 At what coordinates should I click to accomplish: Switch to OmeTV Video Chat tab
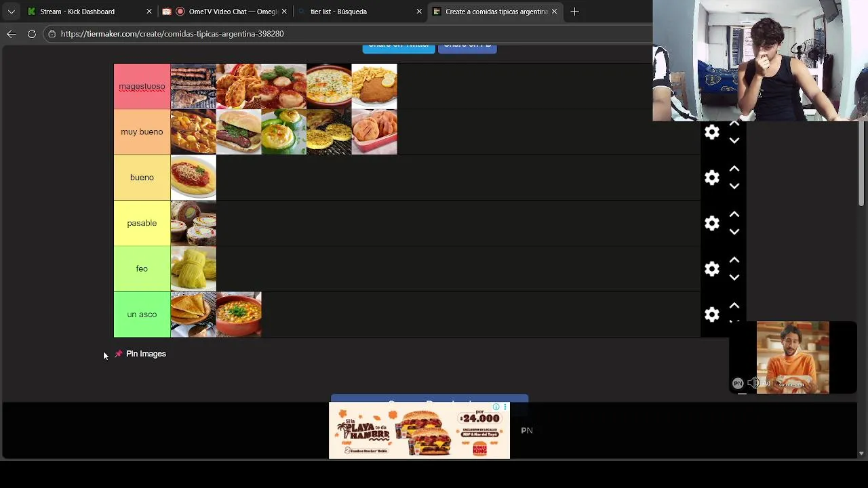pyautogui.click(x=224, y=12)
